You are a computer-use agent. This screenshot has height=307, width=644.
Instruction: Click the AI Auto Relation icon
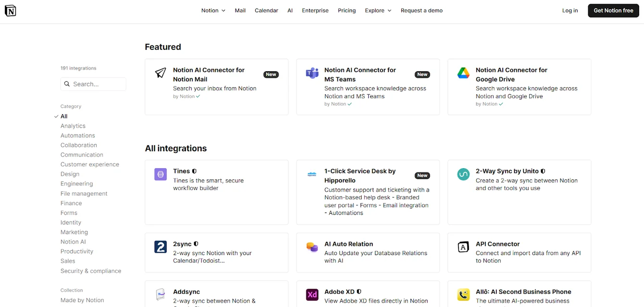coord(312,247)
